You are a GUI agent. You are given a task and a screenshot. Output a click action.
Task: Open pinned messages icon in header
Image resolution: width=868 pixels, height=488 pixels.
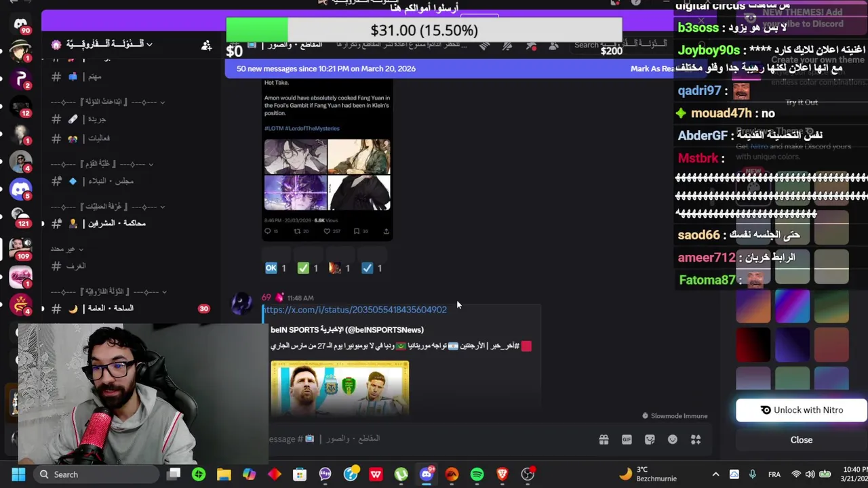531,46
